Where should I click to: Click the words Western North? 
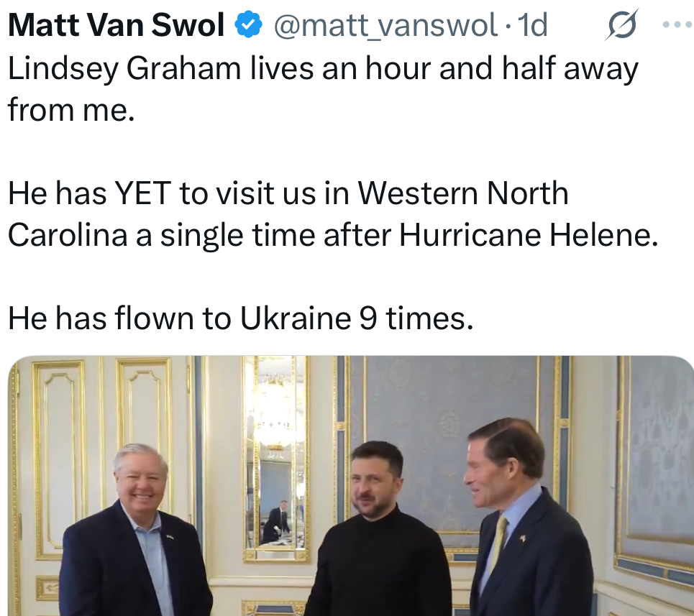[463, 193]
